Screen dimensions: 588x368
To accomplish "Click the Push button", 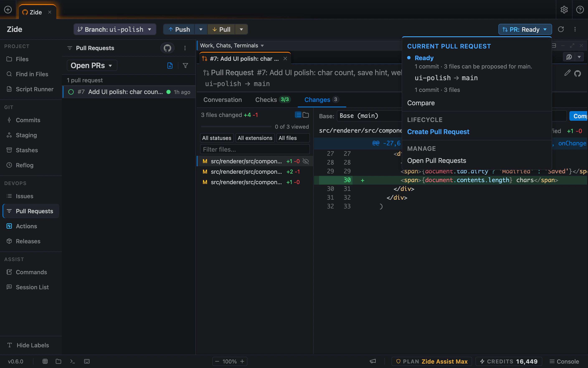I will pyautogui.click(x=179, y=29).
